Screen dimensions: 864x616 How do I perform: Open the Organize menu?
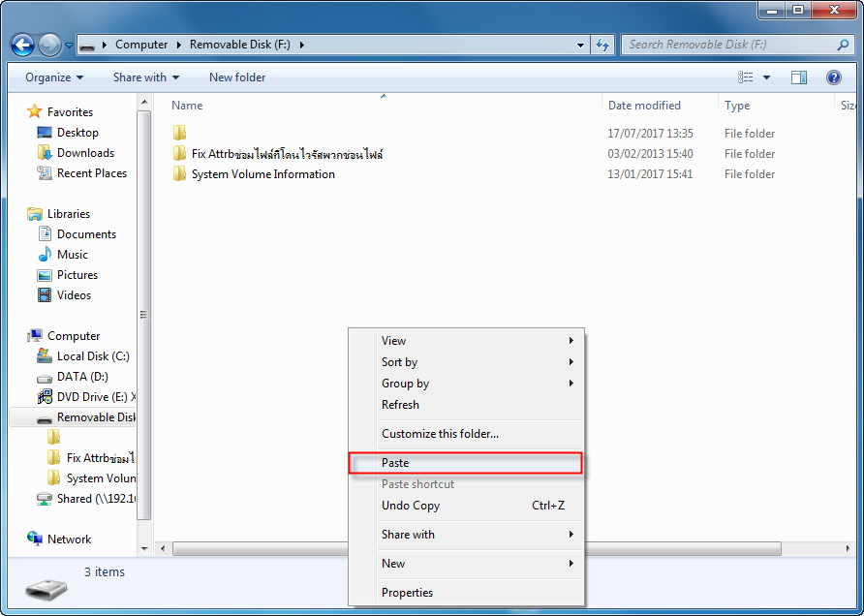tap(54, 77)
